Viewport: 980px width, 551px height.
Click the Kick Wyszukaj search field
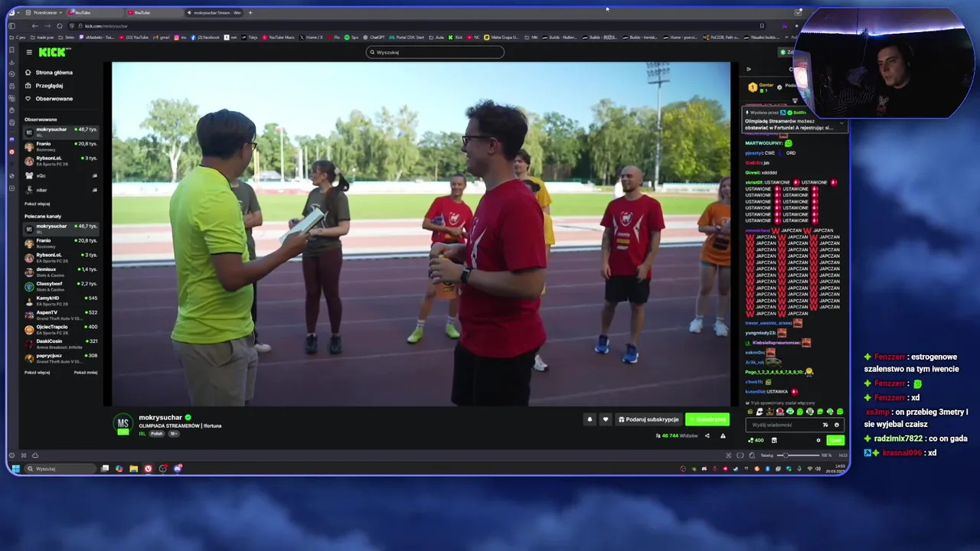coord(435,52)
